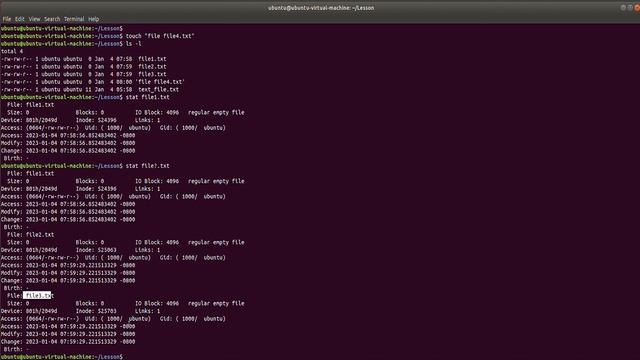Minimize the terminal window
Screen dimensions: 640x360
[623, 8]
